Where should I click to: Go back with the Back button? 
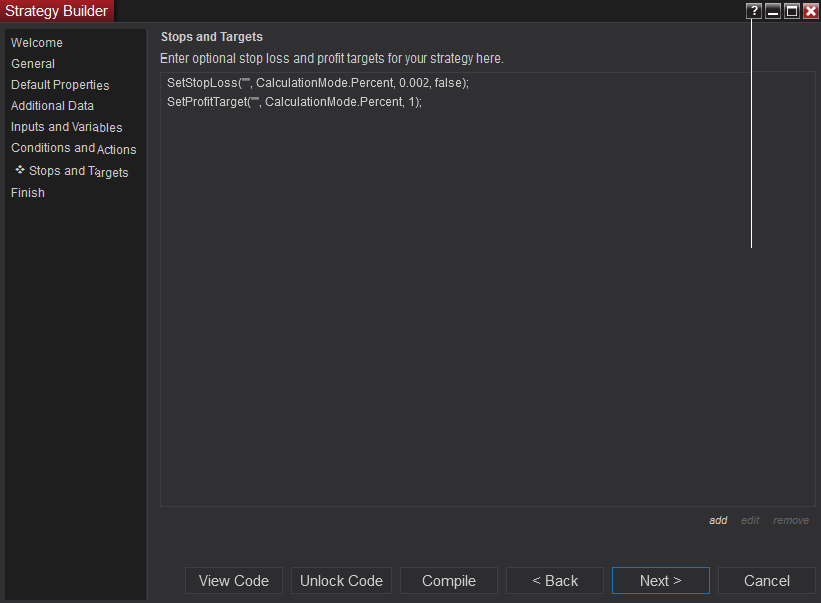pyautogui.click(x=555, y=581)
